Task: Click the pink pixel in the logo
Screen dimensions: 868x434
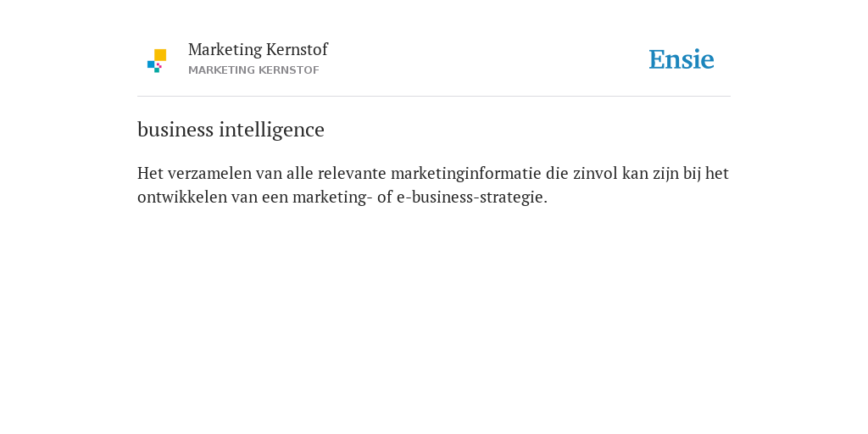Action: click(x=159, y=65)
